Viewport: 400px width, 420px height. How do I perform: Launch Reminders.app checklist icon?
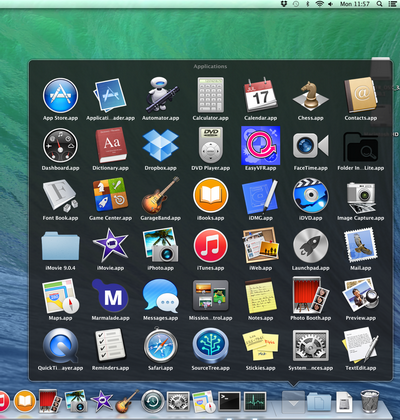click(110, 346)
